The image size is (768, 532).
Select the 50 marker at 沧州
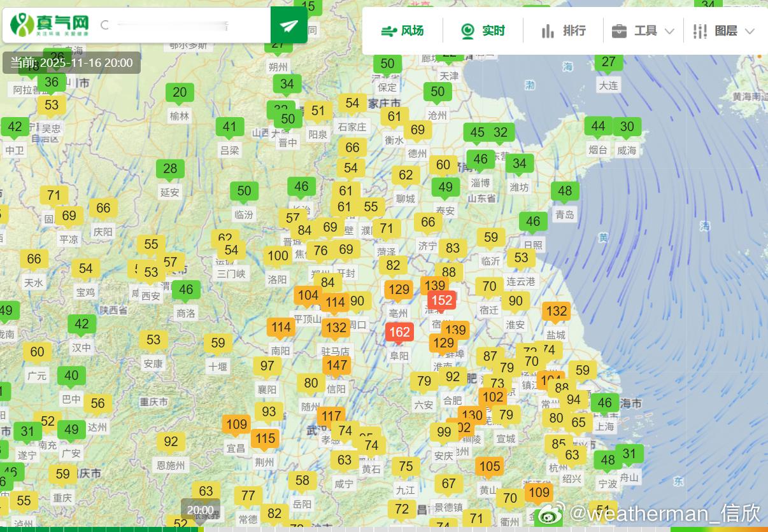437,92
